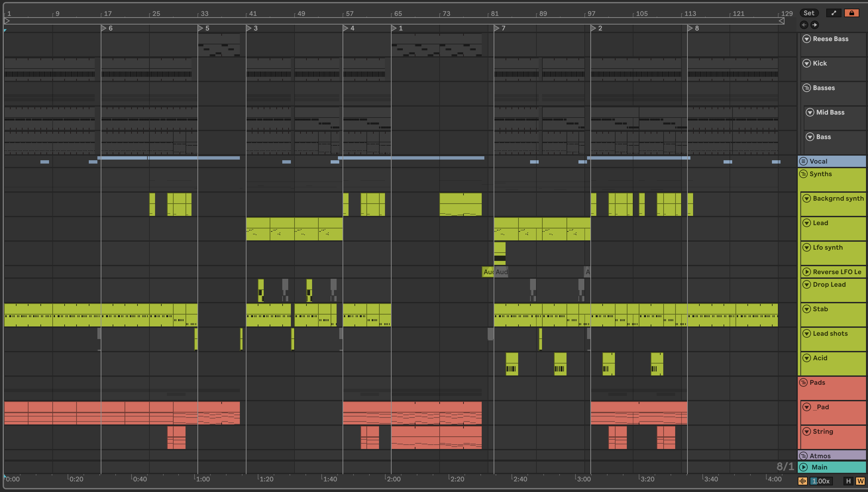Click locator marker 7 in timeline

[x=496, y=28]
